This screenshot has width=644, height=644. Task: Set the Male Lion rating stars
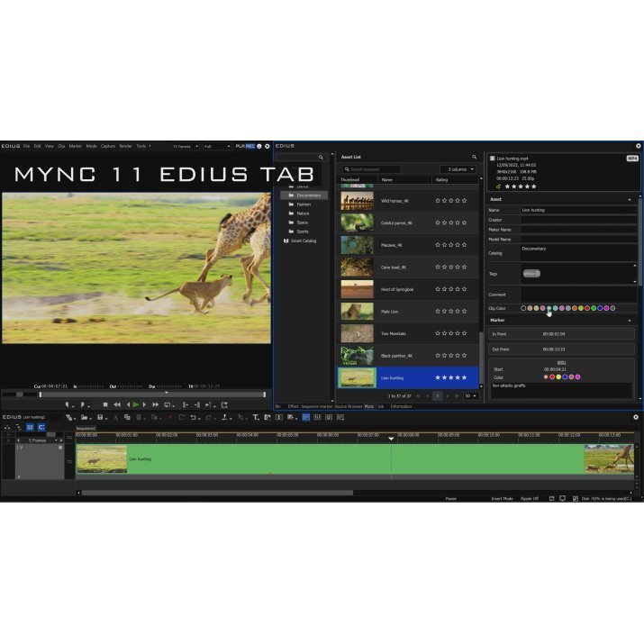pos(450,312)
